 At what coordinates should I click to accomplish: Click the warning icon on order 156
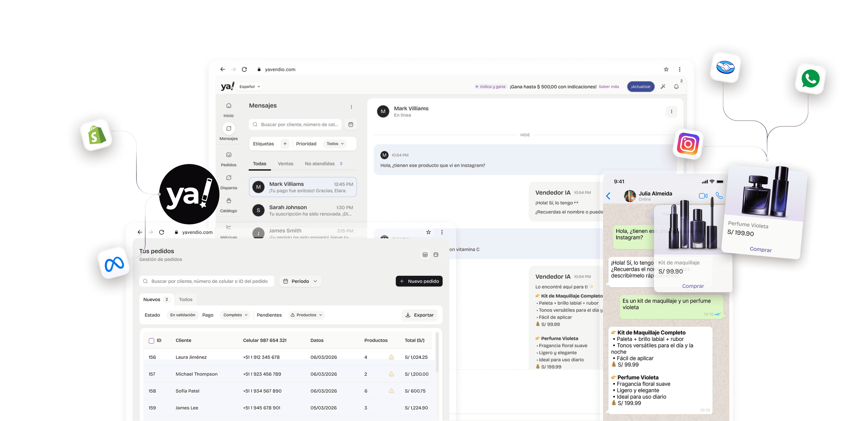[x=391, y=357]
